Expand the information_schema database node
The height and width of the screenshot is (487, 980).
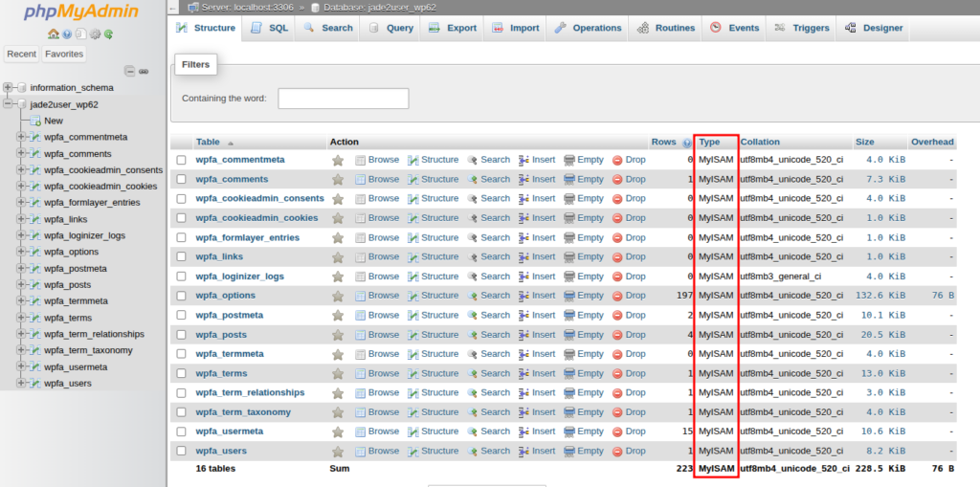point(8,87)
